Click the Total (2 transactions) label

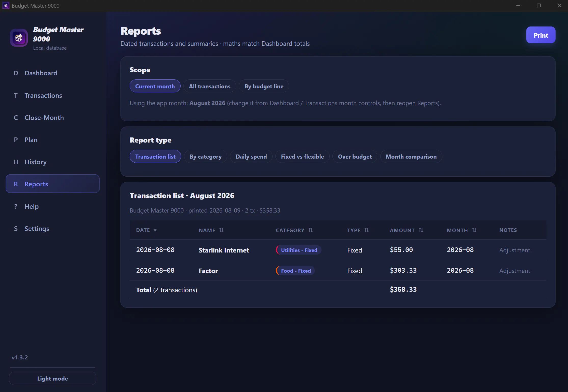point(167,290)
